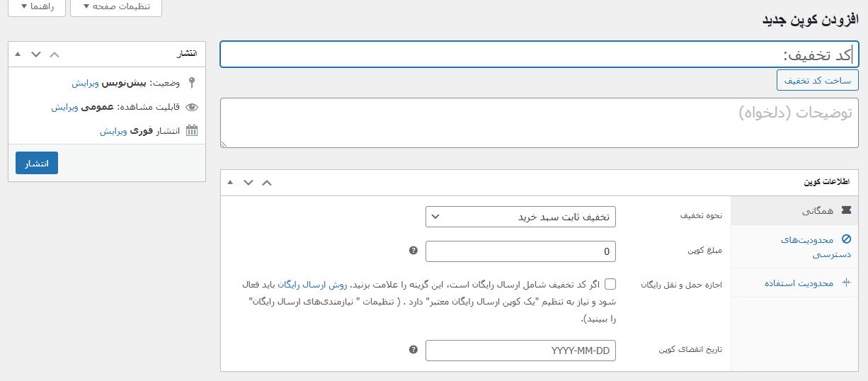The width and height of the screenshot is (868, 381).
Task: Expand the screen options dropdown
Action: 116,7
